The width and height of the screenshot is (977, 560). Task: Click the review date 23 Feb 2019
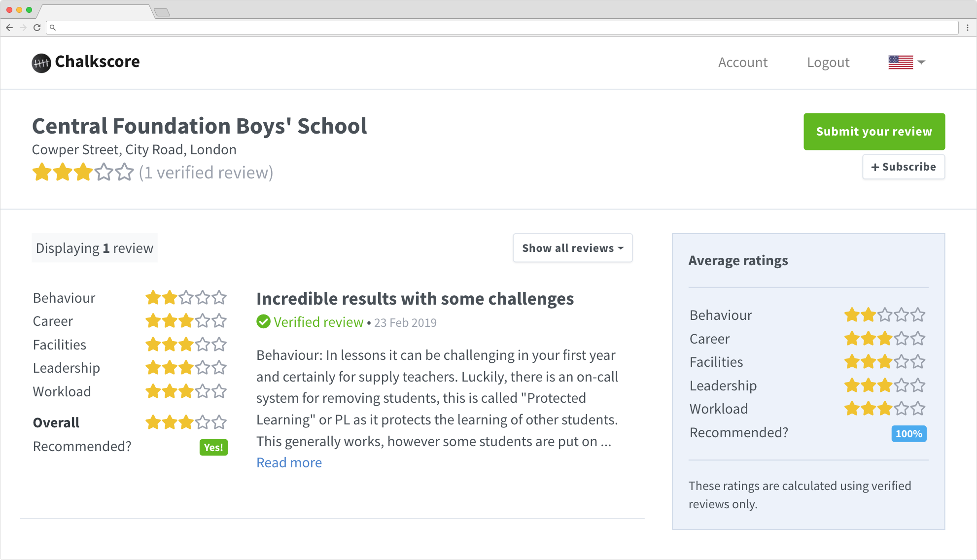tap(405, 323)
